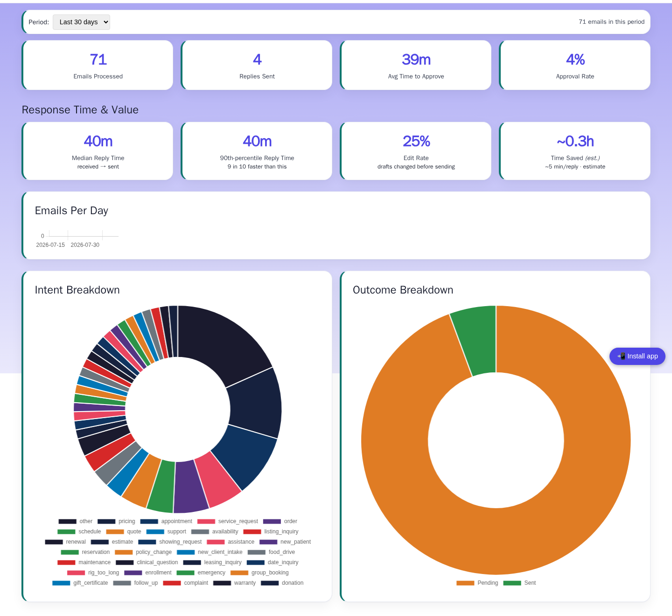Image resolution: width=672 pixels, height=616 pixels.
Task: Toggle the 'maintenance' legend item
Action: click(84, 562)
